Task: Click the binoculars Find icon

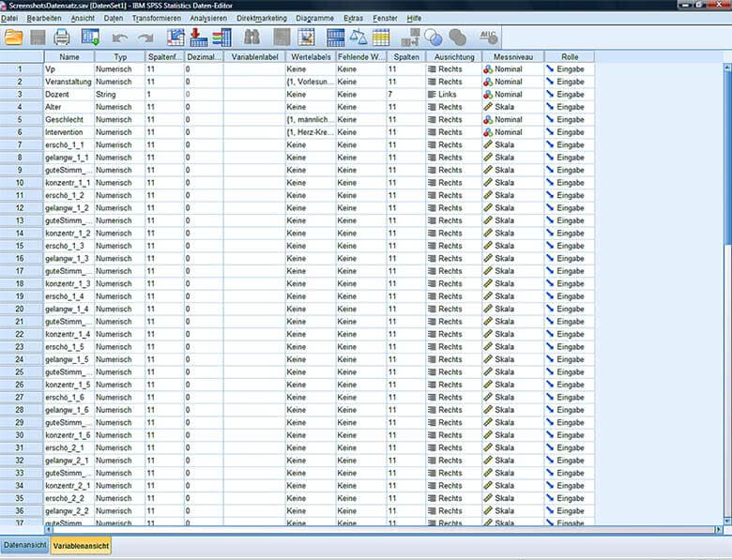Action: pos(252,38)
